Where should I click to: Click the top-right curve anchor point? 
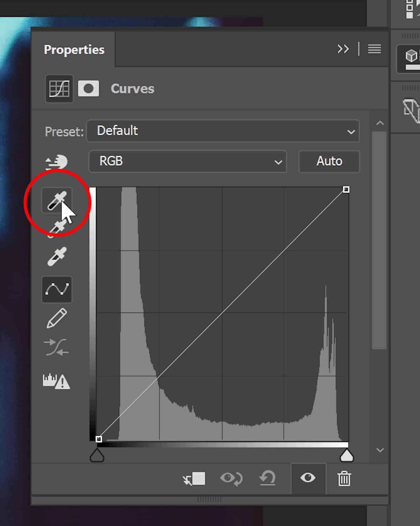pos(346,189)
